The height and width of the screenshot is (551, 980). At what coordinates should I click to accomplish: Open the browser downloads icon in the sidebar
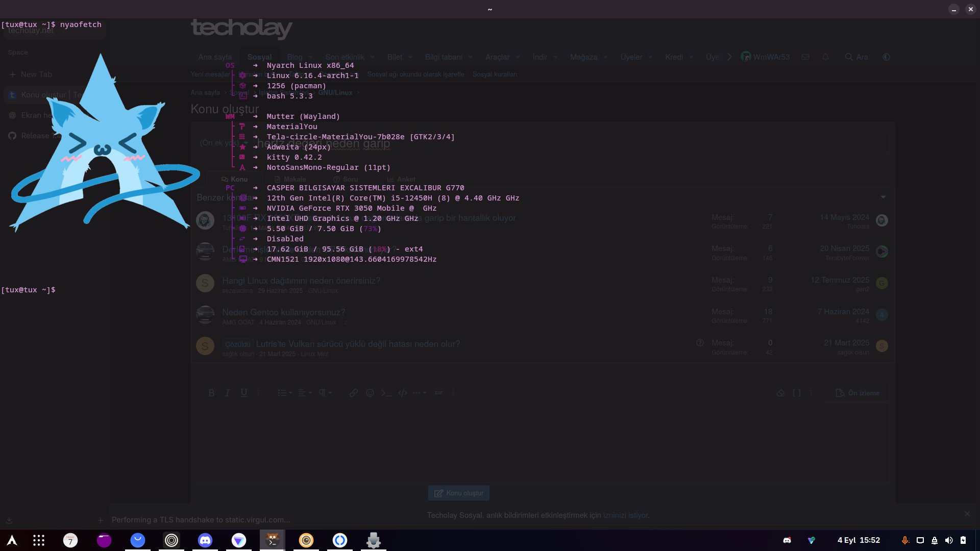click(x=9, y=520)
